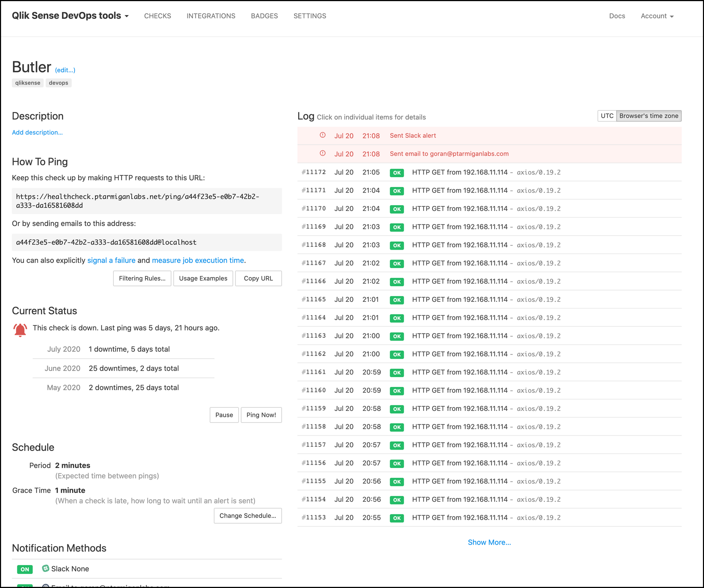Image resolution: width=704 pixels, height=588 pixels.
Task: Click the Slack None notification label
Action: click(x=70, y=569)
